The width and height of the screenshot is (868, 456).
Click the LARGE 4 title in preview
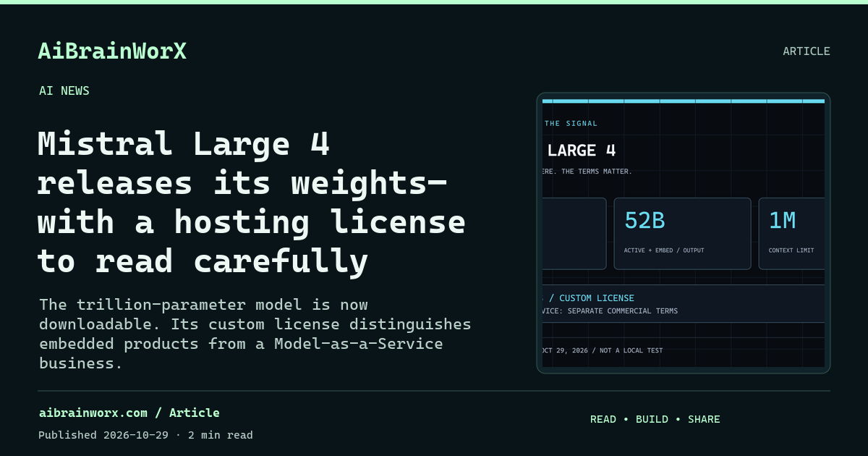(582, 151)
